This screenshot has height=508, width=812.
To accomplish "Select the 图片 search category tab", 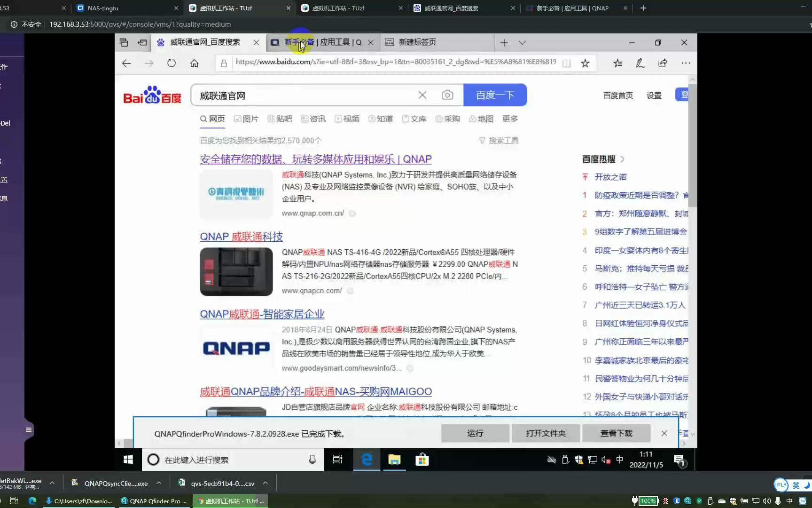I will 246,119.
